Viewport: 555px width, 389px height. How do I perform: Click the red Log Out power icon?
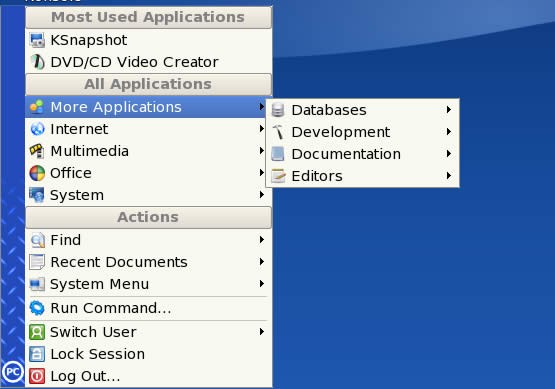tap(37, 376)
